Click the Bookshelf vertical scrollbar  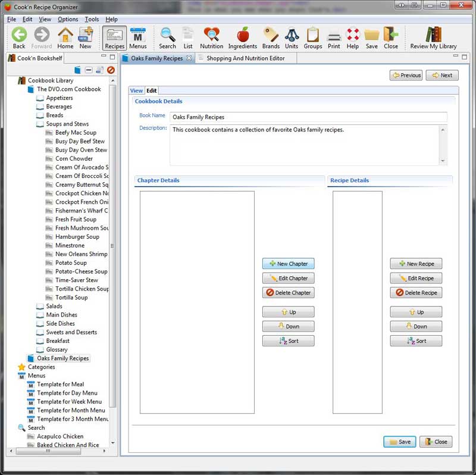click(x=112, y=246)
